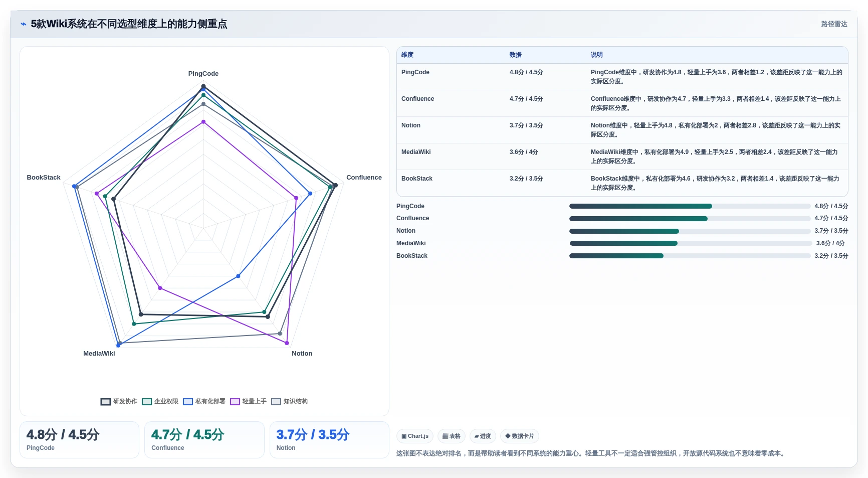Click the purple data point at Notion vertex
868x478 pixels.
pos(287,343)
